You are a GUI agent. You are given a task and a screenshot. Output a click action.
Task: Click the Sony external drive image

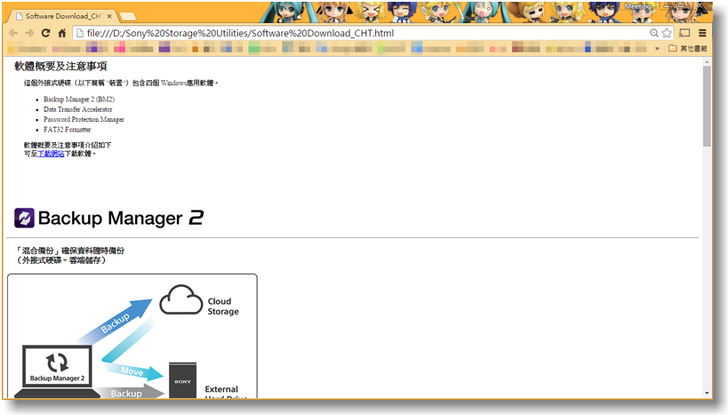(182, 380)
